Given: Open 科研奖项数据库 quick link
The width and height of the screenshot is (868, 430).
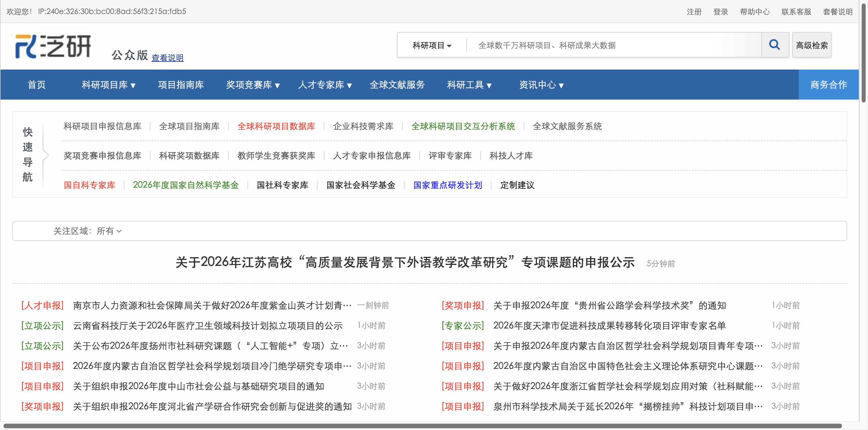Looking at the screenshot, I should coord(189,155).
